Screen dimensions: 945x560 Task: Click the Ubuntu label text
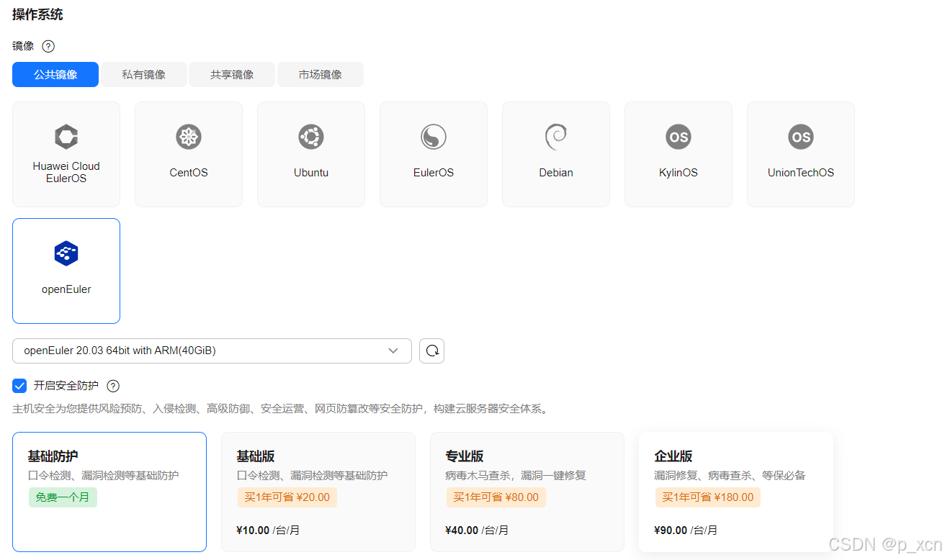[x=311, y=173]
